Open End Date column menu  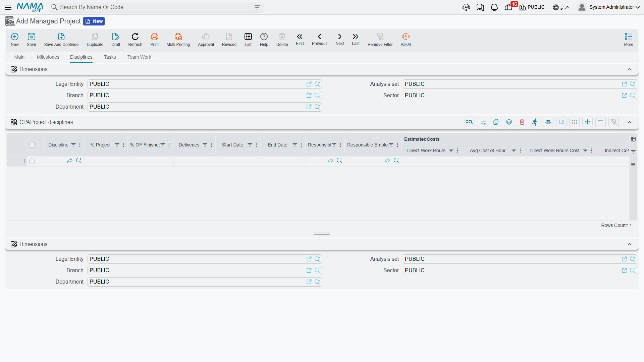point(301,145)
